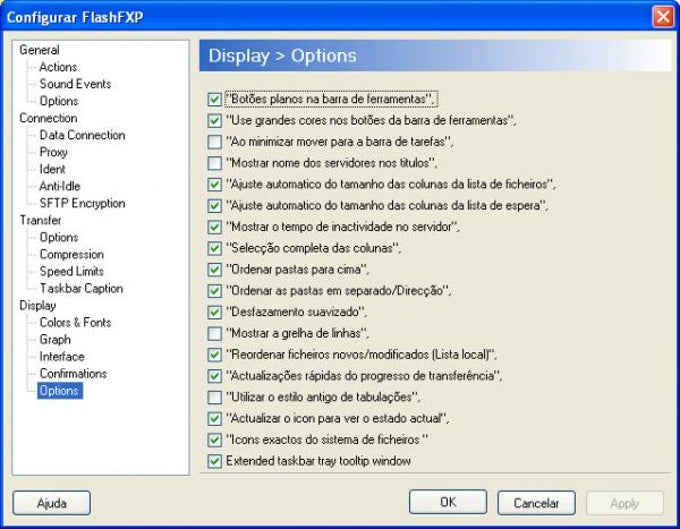Enable 'Ao minimizar mover para a barra de tarefas'
Image resolution: width=680 pixels, height=529 pixels.
[x=215, y=142]
